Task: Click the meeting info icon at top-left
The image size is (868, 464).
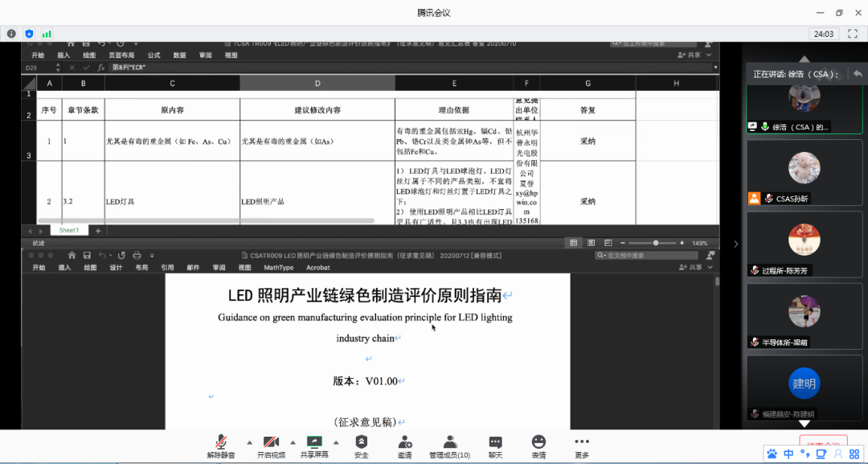Action: tap(11, 34)
